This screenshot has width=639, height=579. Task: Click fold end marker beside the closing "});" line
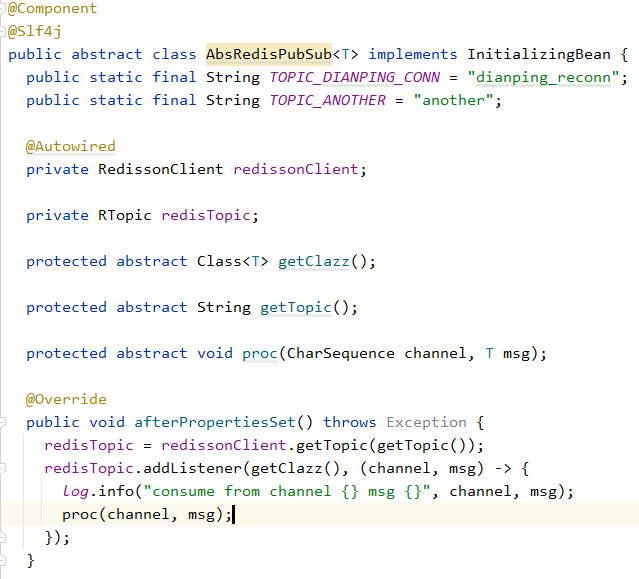pos(3,537)
